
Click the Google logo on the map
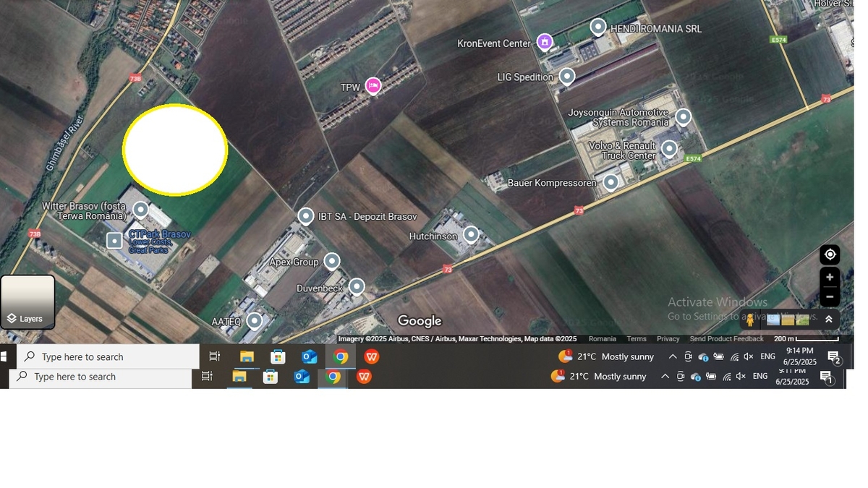click(420, 321)
